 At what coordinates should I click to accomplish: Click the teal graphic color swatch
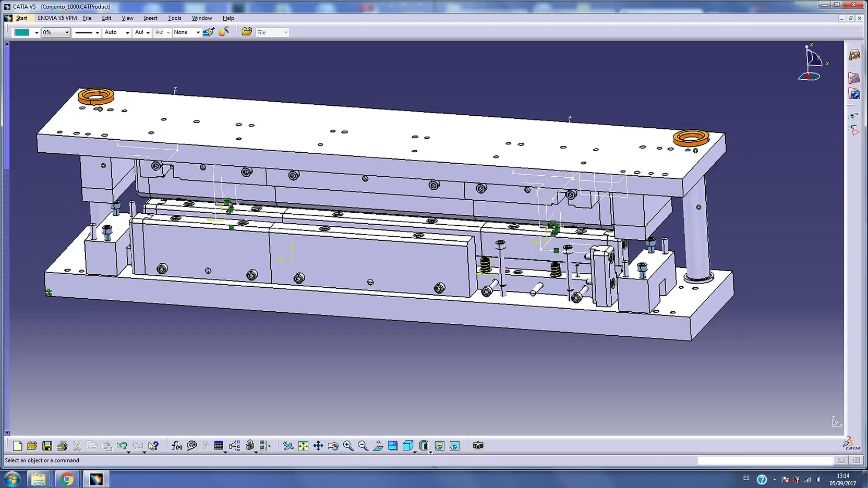(22, 32)
